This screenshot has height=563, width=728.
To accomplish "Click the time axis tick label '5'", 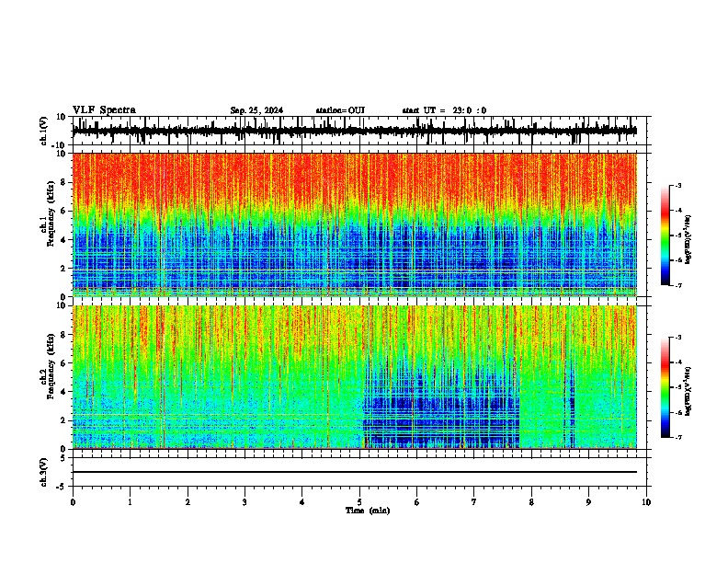I will point(359,502).
